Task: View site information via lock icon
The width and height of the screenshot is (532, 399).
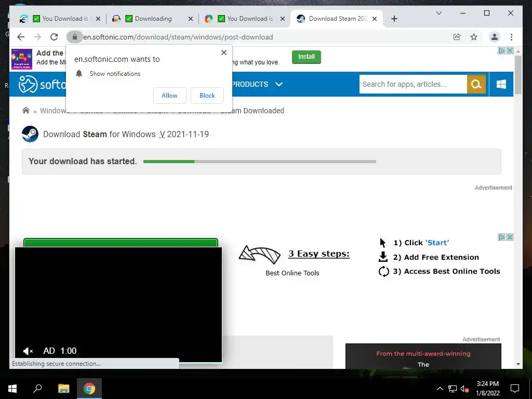Action: (x=75, y=37)
